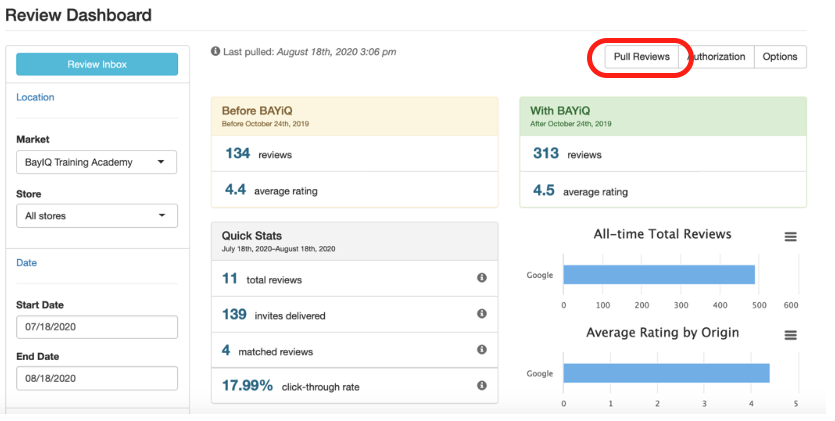This screenshot has height=421, width=835.
Task: Open info icon for matched reviews
Action: pos(481,350)
